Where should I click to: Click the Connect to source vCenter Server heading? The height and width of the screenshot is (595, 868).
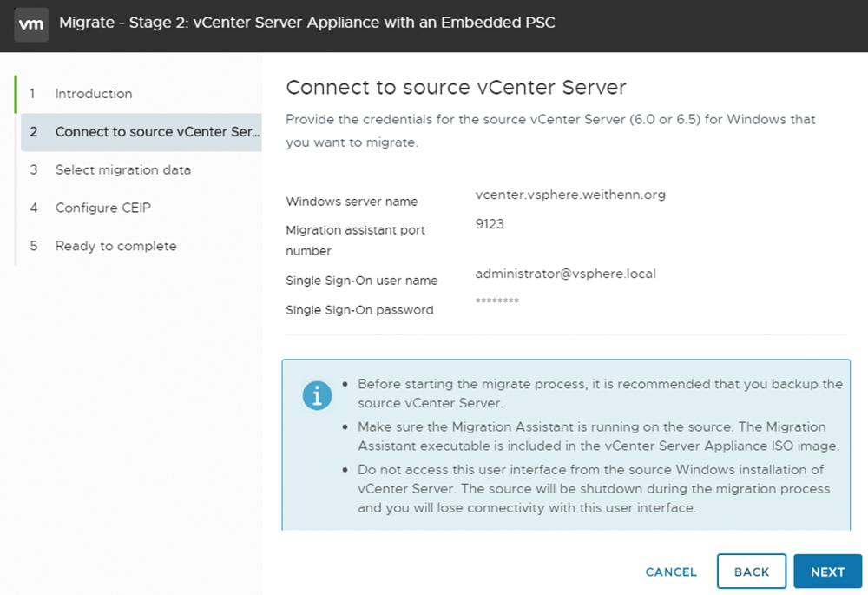tap(457, 88)
